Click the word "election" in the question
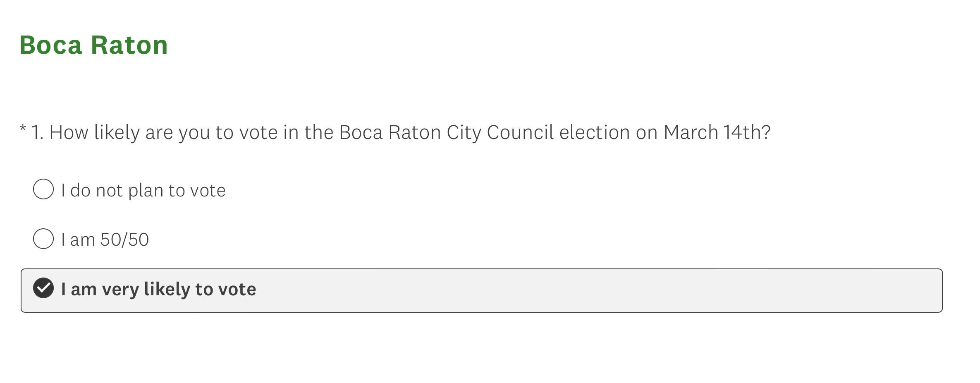Image resolution: width=980 pixels, height=383 pixels. click(595, 133)
